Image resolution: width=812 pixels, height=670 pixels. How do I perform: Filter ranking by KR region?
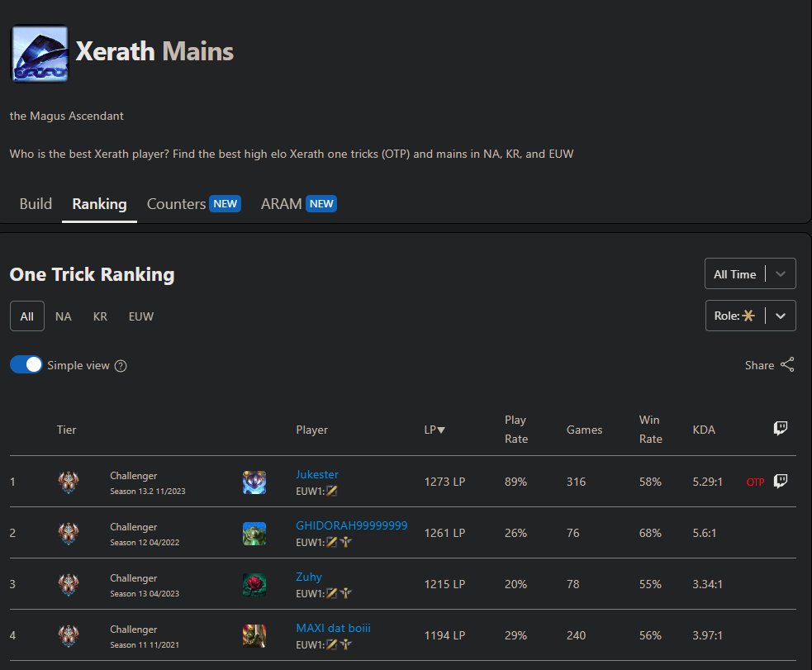(100, 316)
